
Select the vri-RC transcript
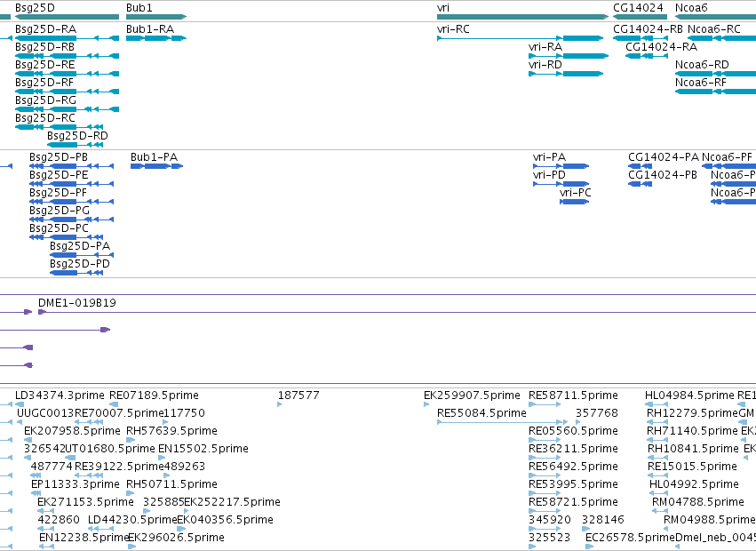(521, 38)
